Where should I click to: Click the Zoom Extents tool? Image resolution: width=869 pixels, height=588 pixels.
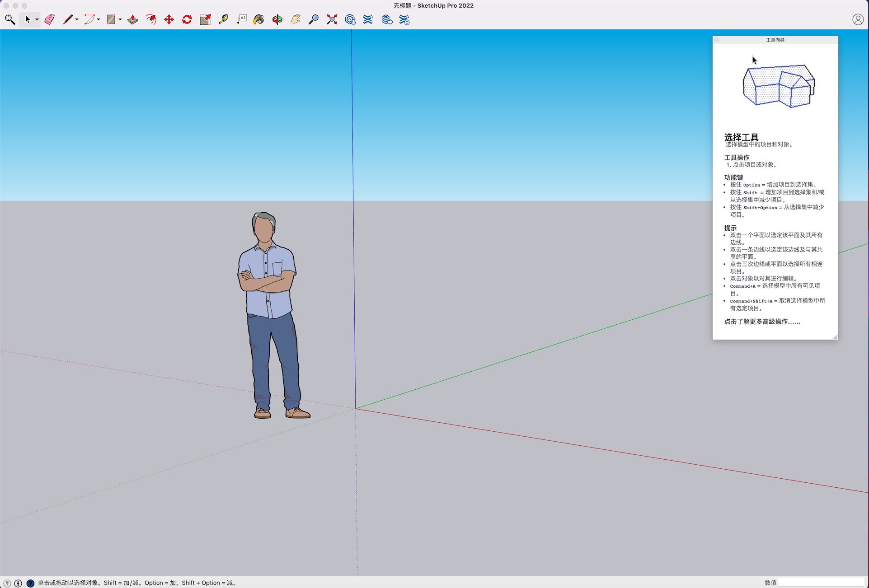point(332,19)
